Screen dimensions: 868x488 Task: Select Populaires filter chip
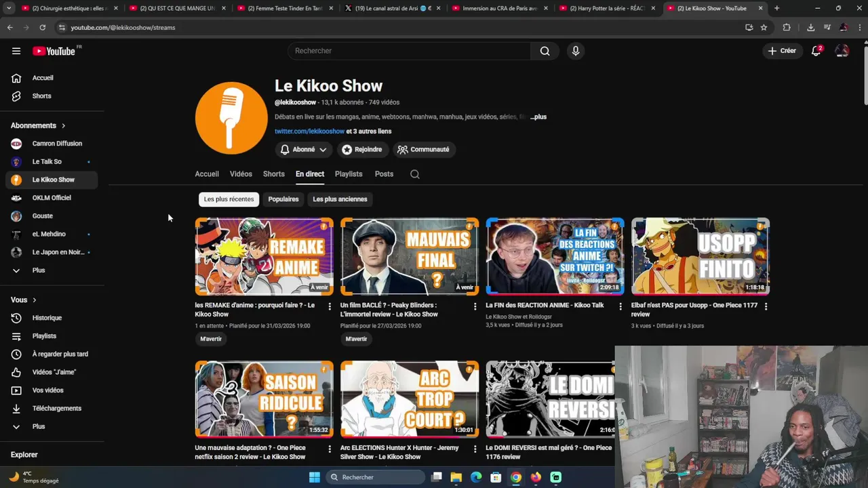coord(283,199)
